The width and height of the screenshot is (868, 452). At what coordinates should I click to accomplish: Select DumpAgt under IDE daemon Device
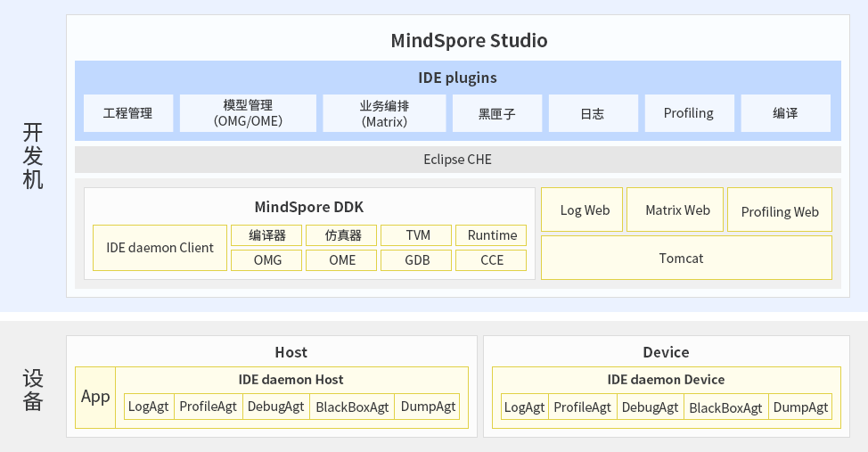(x=800, y=407)
